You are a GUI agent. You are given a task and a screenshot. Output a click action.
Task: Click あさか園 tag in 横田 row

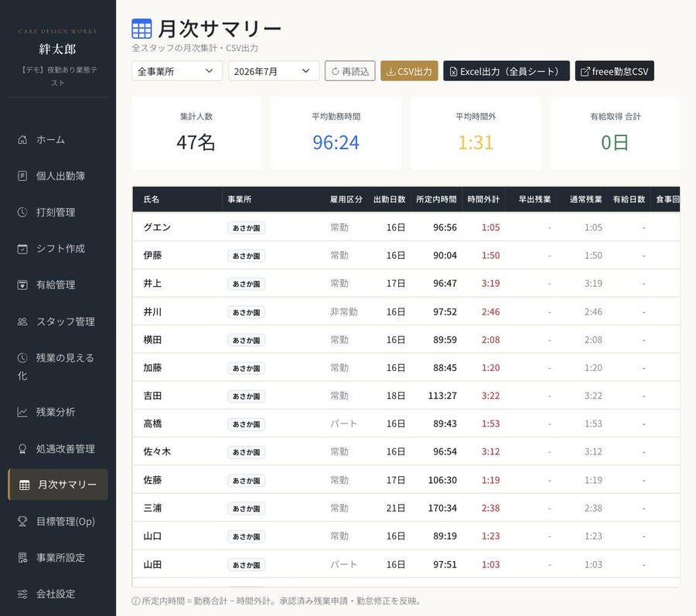pyautogui.click(x=247, y=340)
